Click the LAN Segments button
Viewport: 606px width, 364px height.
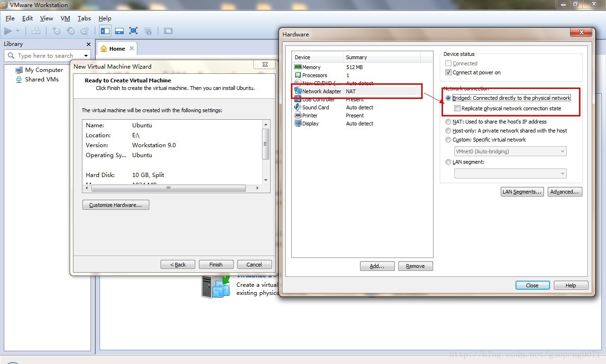pos(522,192)
